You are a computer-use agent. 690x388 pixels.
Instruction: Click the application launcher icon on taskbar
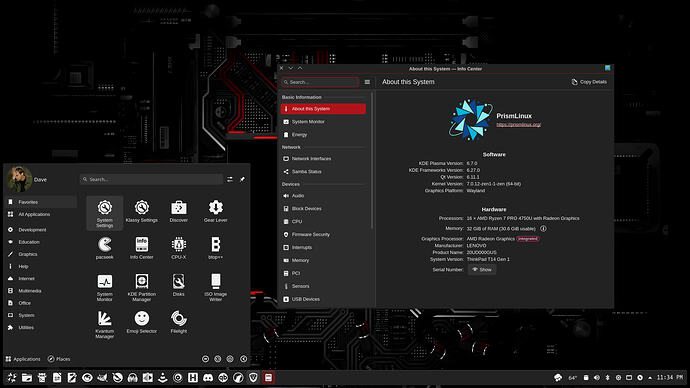click(x=12, y=377)
